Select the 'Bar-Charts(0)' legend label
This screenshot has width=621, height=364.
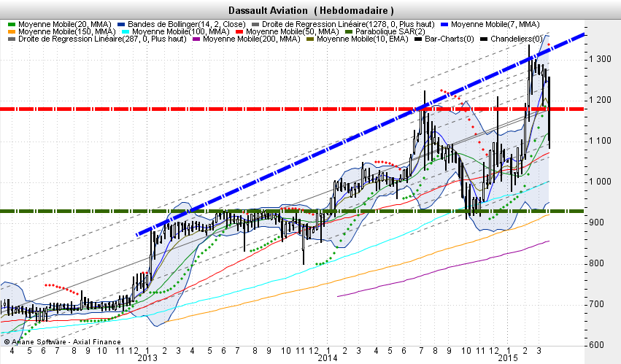[x=450, y=39]
